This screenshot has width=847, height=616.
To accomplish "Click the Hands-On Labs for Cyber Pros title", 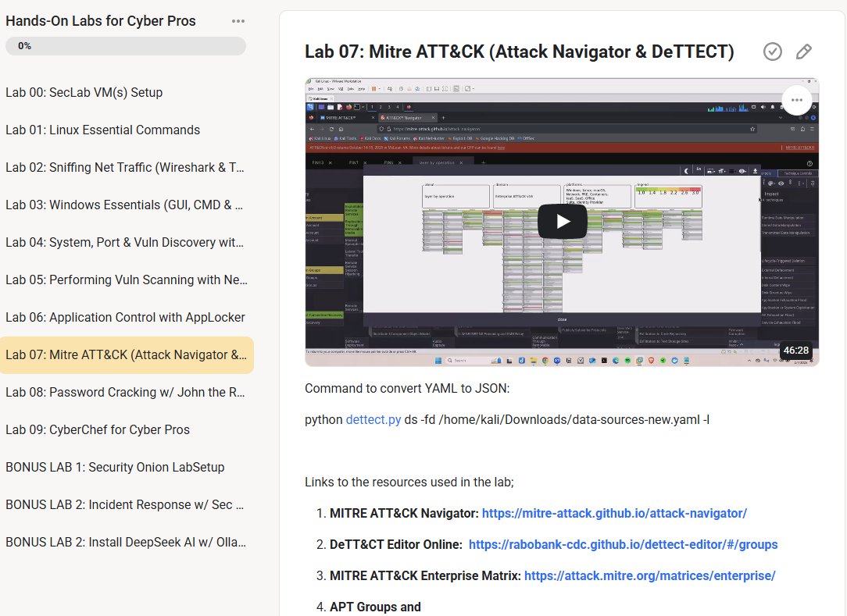I will point(101,21).
